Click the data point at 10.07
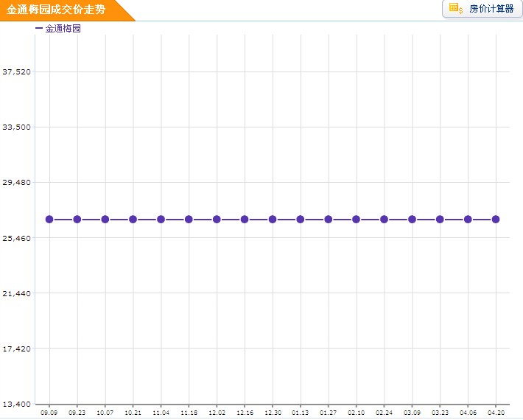The image size is (523, 420). 105,219
